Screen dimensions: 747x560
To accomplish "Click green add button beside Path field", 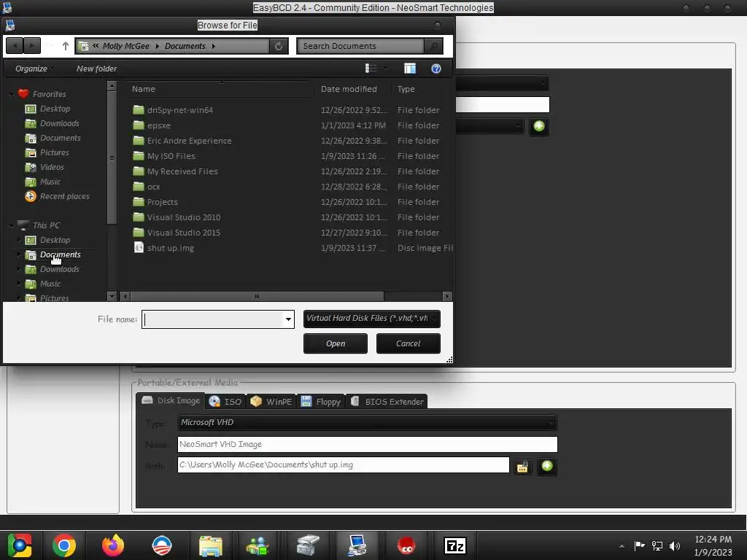I will pos(547,466).
